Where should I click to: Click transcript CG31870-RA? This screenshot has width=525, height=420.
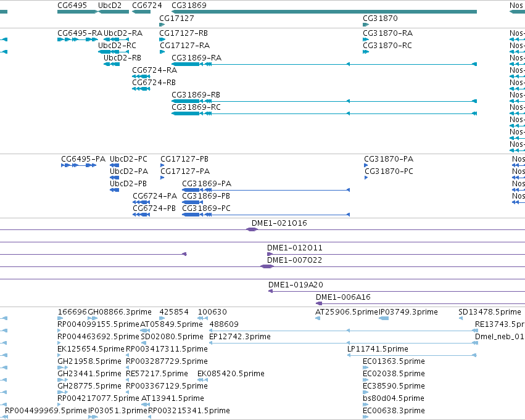[x=387, y=33]
